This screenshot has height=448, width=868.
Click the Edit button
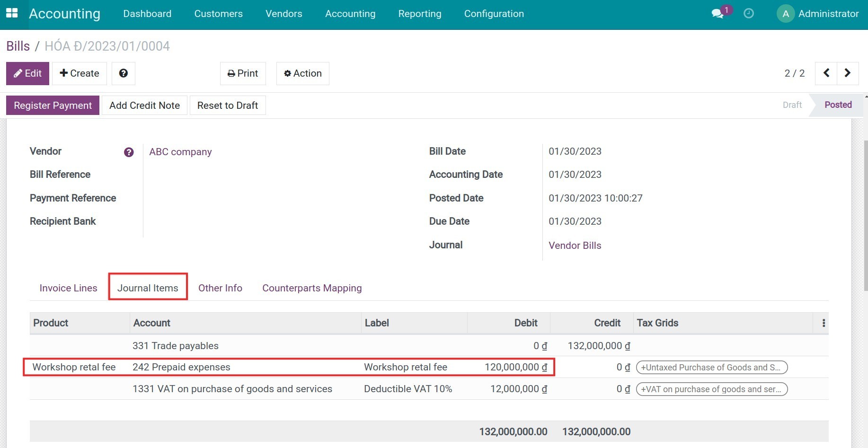pyautogui.click(x=27, y=73)
